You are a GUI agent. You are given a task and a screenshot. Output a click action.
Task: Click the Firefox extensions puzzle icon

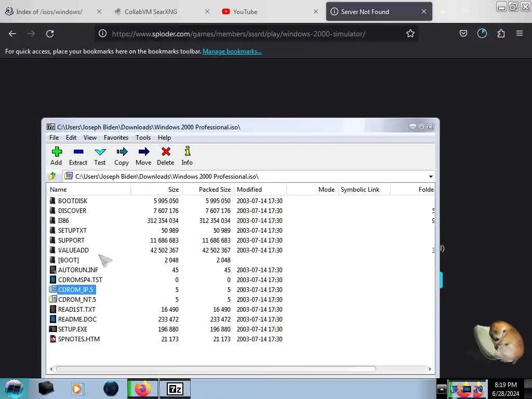pos(501,33)
